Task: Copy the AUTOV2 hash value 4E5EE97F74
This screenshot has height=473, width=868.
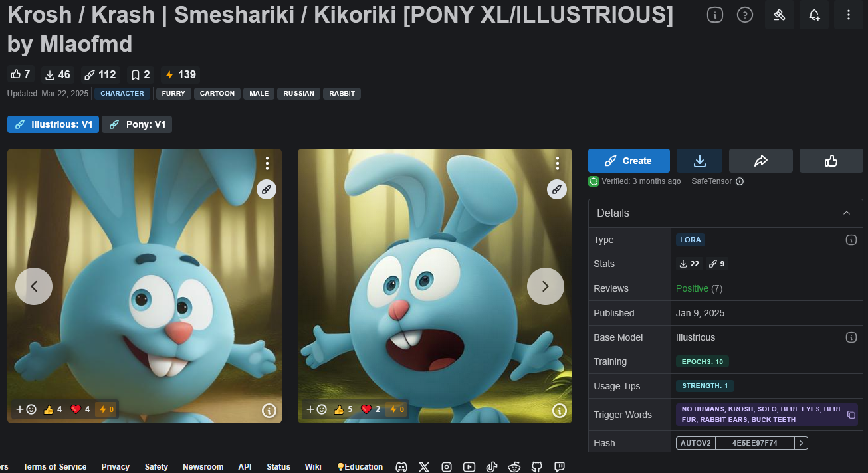Action: [754, 443]
